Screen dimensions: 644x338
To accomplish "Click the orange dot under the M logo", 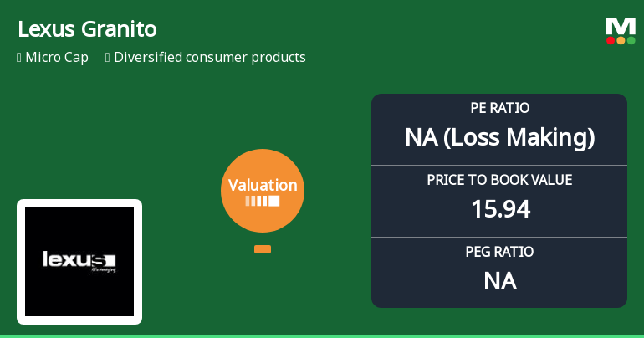I will point(621,40).
